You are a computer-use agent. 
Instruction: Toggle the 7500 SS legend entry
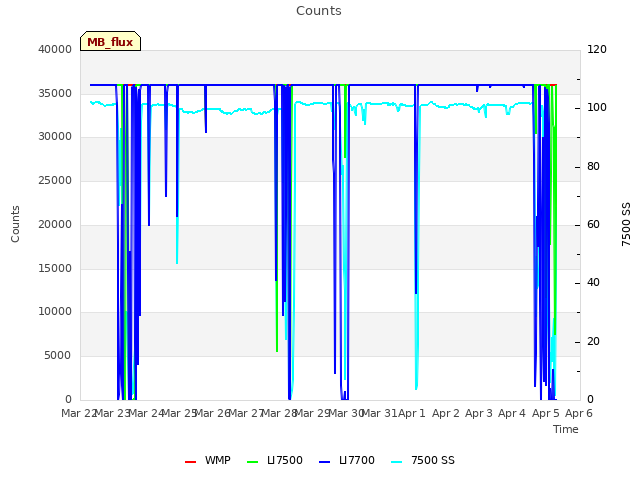coord(422,460)
